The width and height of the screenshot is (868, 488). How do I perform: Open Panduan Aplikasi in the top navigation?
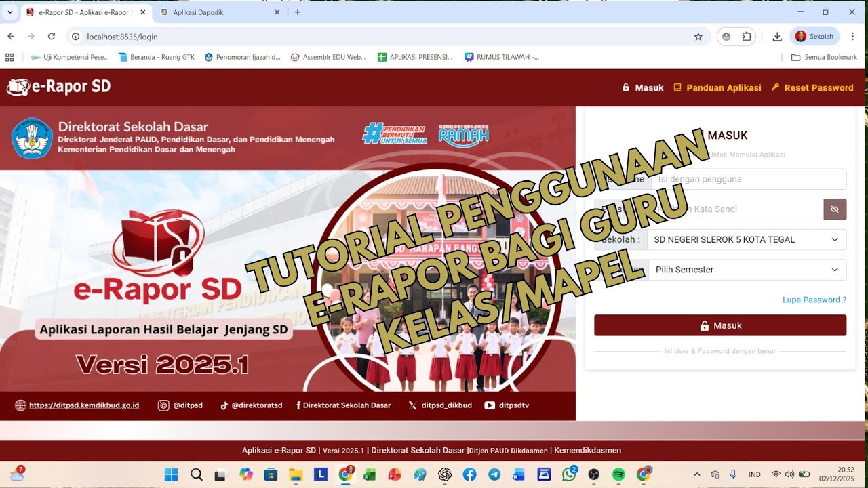click(717, 87)
